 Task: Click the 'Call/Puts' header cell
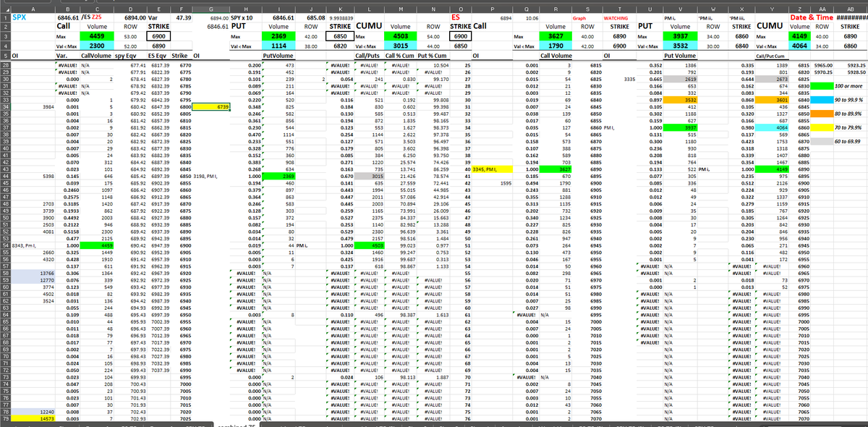click(369, 55)
